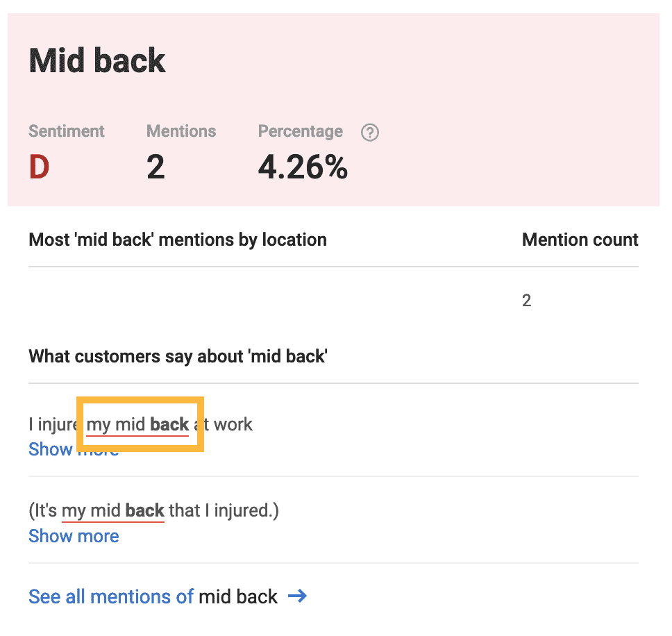The width and height of the screenshot is (672, 636).
Task: Click underlined 'my mid back' in second review
Action: pyautogui.click(x=113, y=511)
